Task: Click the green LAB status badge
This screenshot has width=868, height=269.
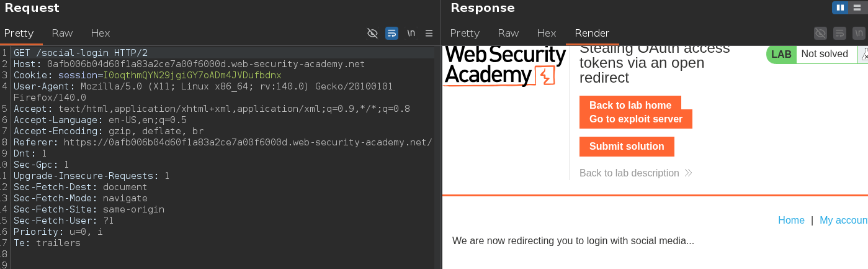Action: [781, 54]
